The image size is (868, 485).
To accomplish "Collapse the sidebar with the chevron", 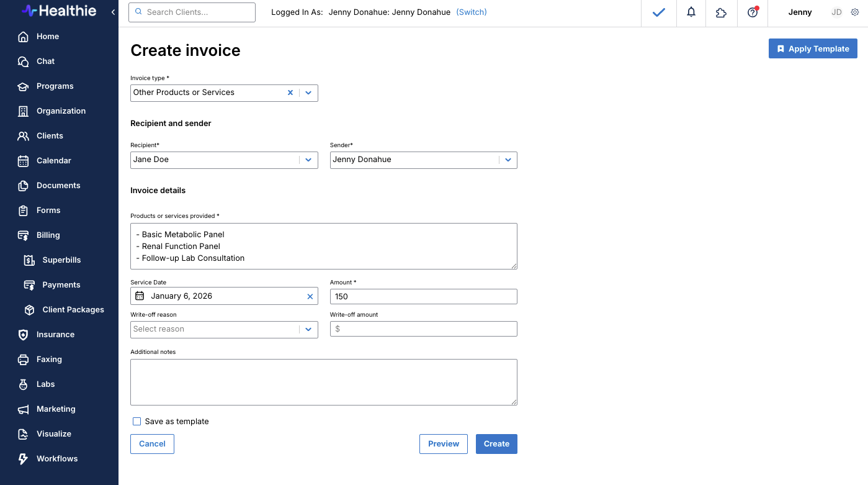I will coord(113,12).
